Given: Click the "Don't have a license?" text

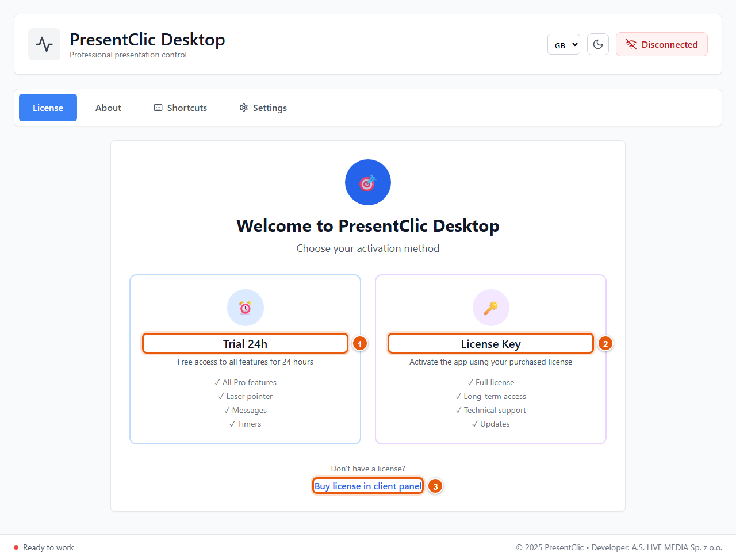Looking at the screenshot, I should (x=368, y=469).
